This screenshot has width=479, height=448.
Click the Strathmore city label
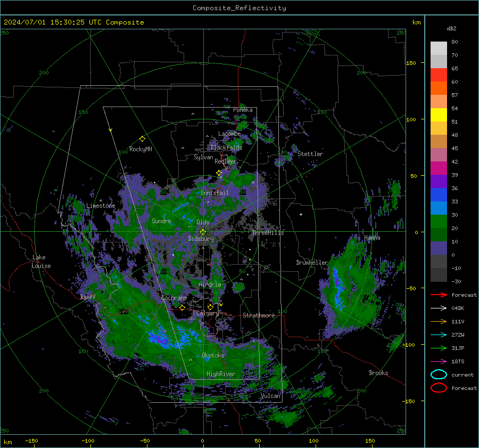click(259, 315)
